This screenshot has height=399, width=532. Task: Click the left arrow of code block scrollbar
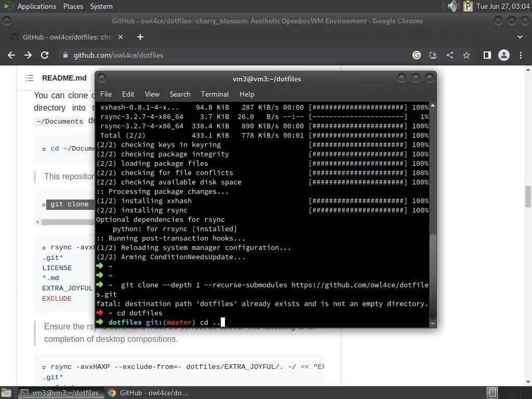point(37,222)
